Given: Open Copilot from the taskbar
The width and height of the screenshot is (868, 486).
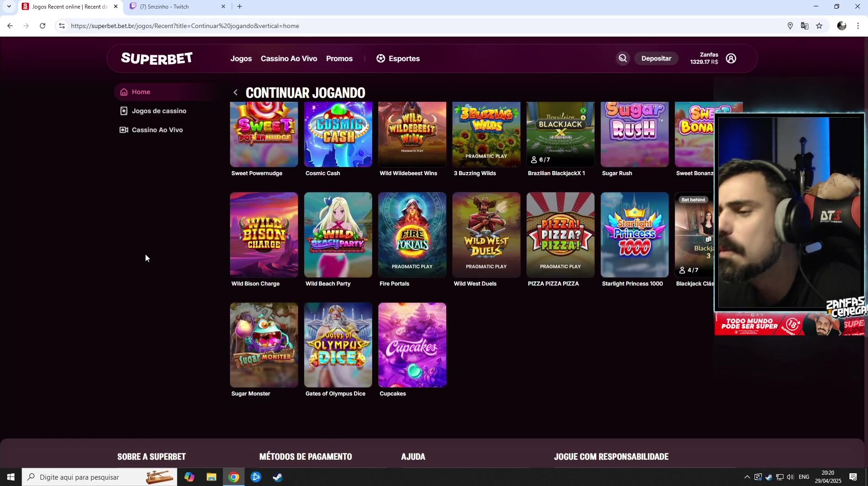Looking at the screenshot, I should pos(189,477).
